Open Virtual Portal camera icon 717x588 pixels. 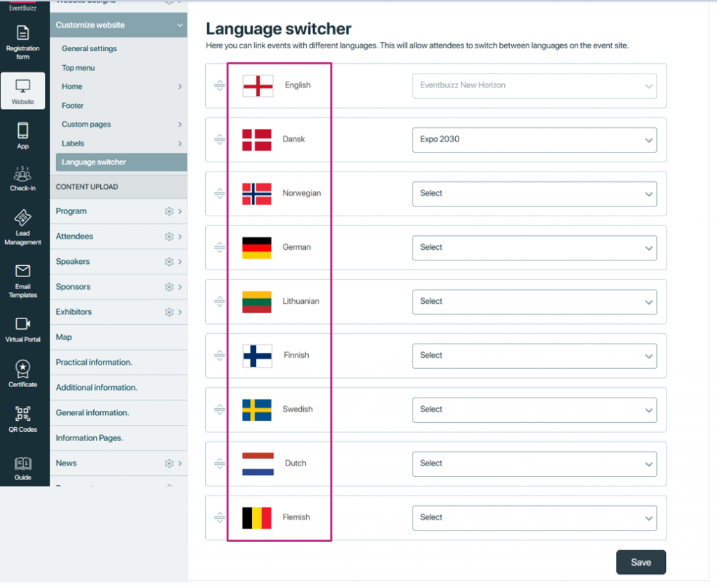pyautogui.click(x=23, y=324)
